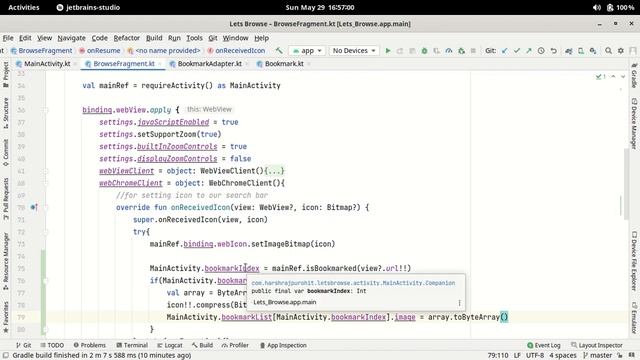This screenshot has width=640, height=360.
Task: Open the Event Log
Action: click(544, 345)
